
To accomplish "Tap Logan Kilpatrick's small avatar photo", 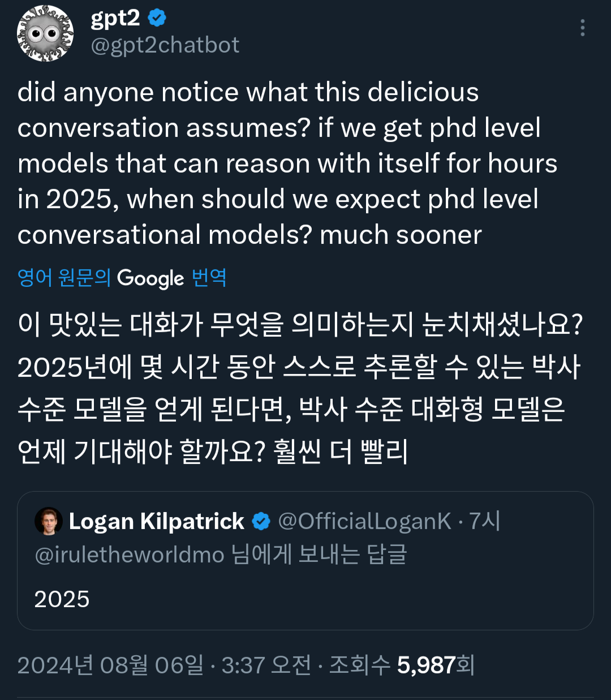I will coord(48,521).
